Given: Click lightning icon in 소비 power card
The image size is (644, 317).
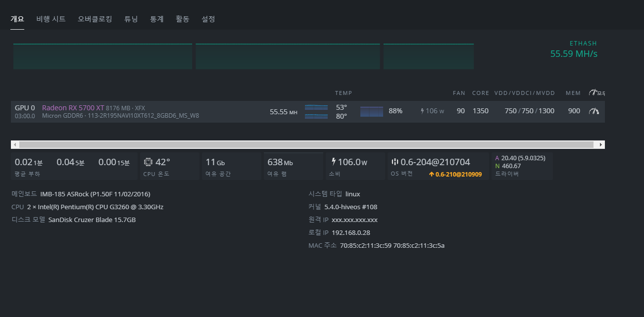Looking at the screenshot, I should pos(334,162).
